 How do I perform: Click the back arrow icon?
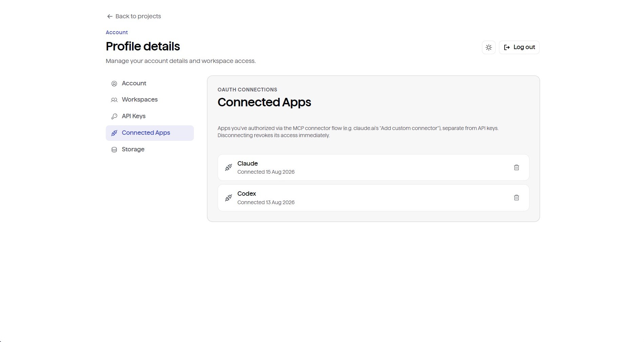pyautogui.click(x=109, y=16)
